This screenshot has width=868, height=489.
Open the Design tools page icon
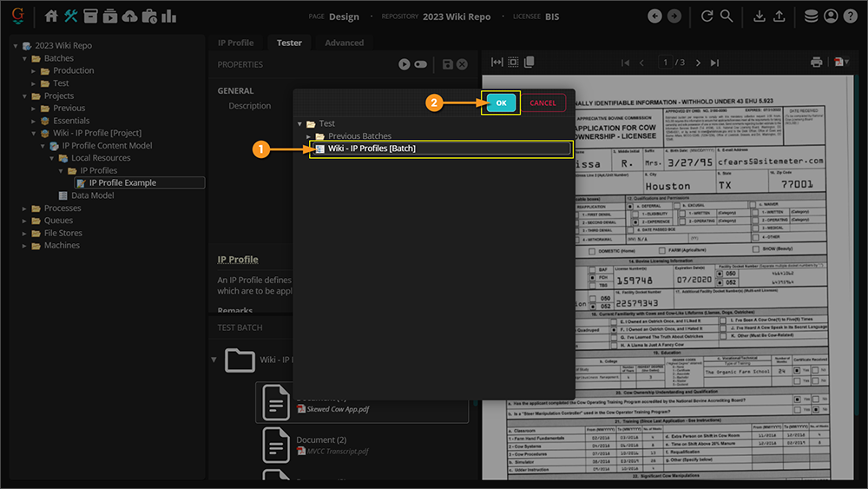pos(71,16)
